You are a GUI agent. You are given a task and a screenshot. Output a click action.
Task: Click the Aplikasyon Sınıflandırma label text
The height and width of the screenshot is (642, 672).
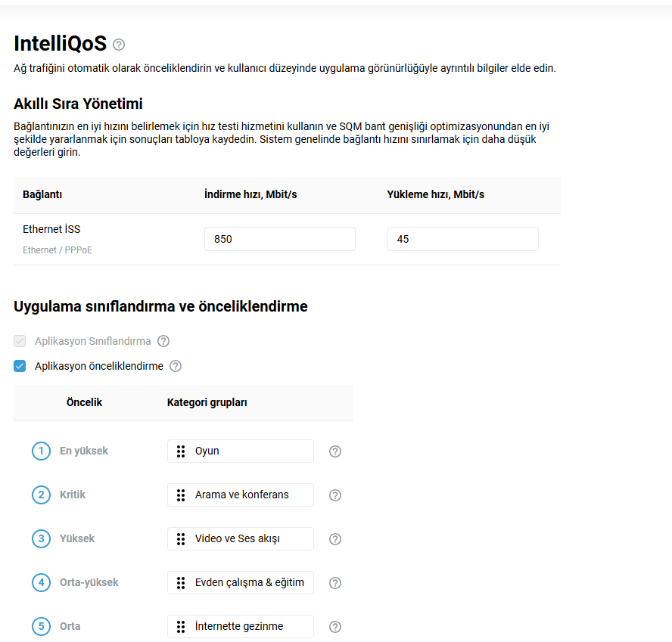pos(93,341)
